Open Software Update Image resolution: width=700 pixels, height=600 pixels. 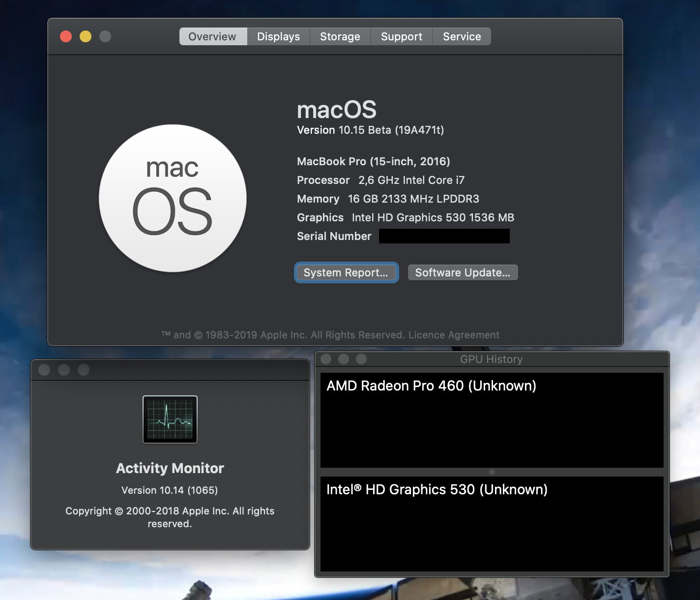pyautogui.click(x=463, y=272)
